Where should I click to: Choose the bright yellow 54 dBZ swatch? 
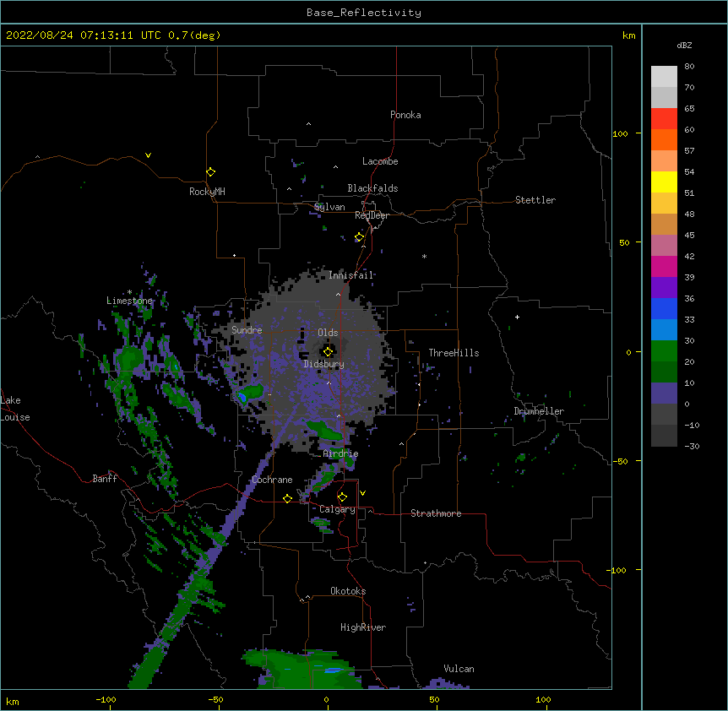point(664,182)
